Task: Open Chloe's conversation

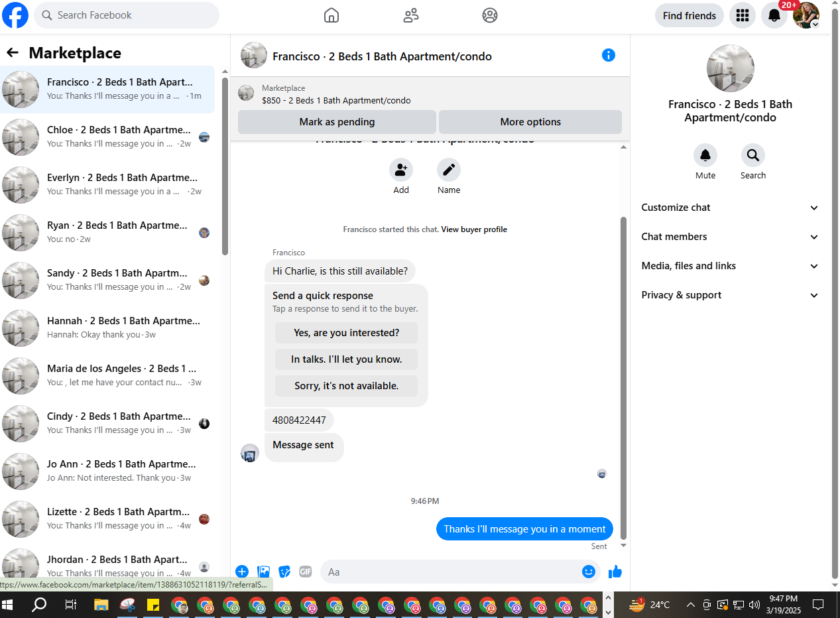Action: 107,137
